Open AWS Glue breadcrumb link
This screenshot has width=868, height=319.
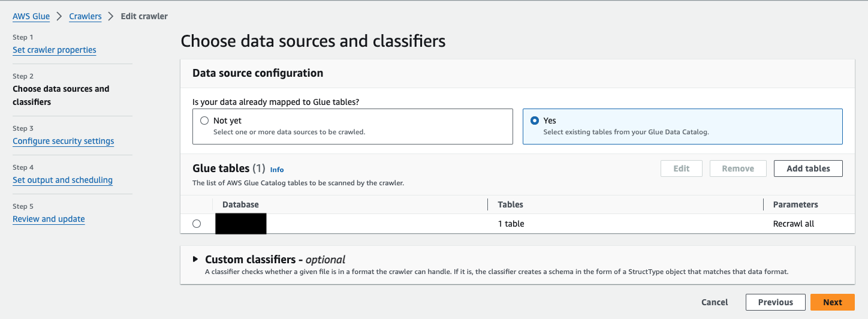[31, 16]
